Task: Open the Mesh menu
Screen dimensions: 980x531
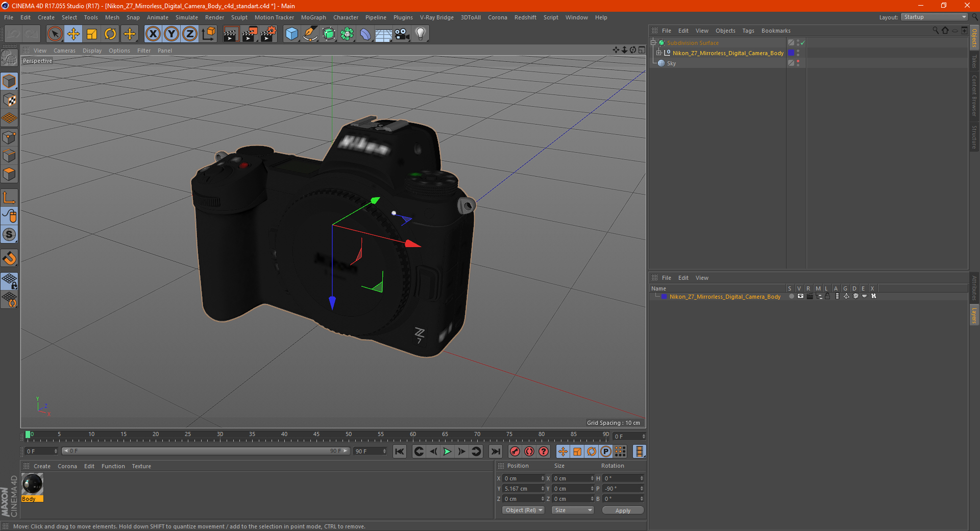Action: [x=112, y=17]
